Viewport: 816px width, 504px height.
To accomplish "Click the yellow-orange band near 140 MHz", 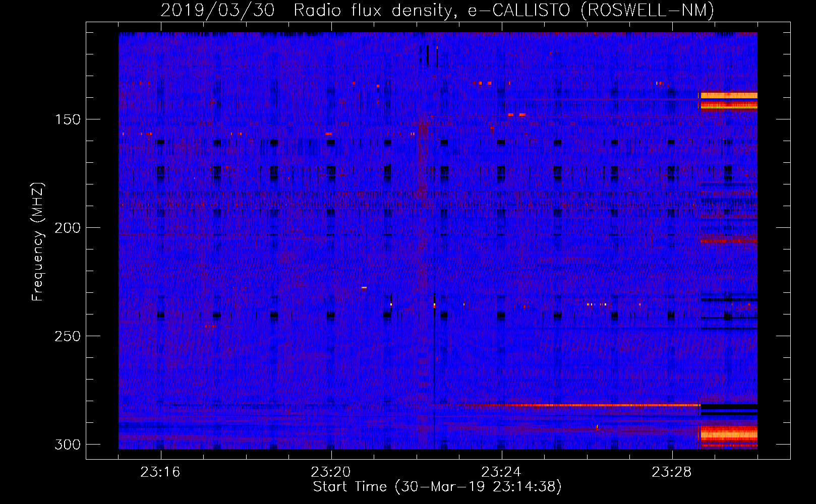I will (729, 95).
